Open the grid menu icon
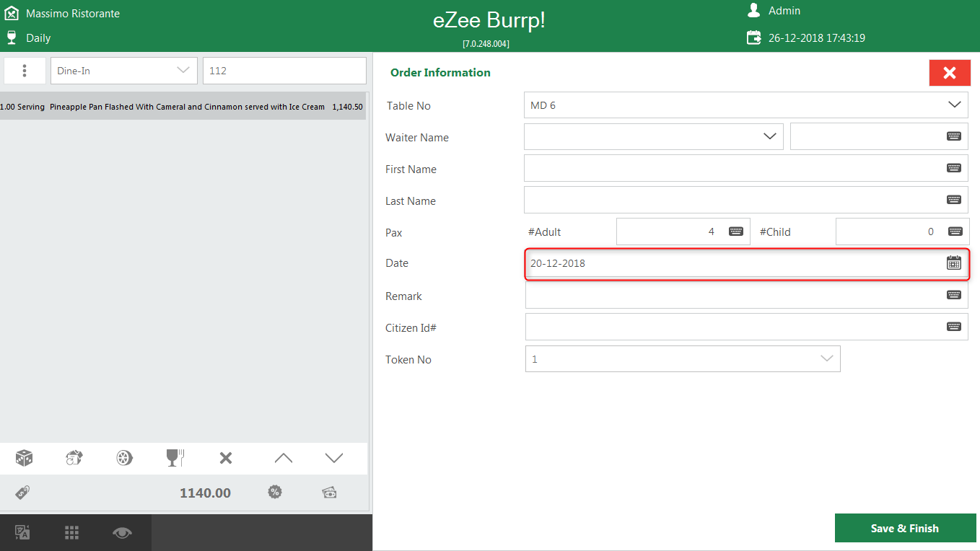 pyautogui.click(x=71, y=533)
